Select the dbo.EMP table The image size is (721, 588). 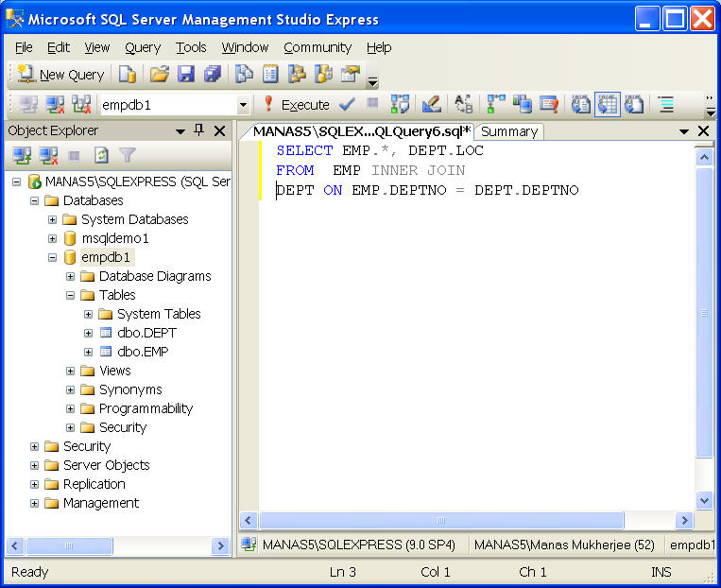point(143,352)
